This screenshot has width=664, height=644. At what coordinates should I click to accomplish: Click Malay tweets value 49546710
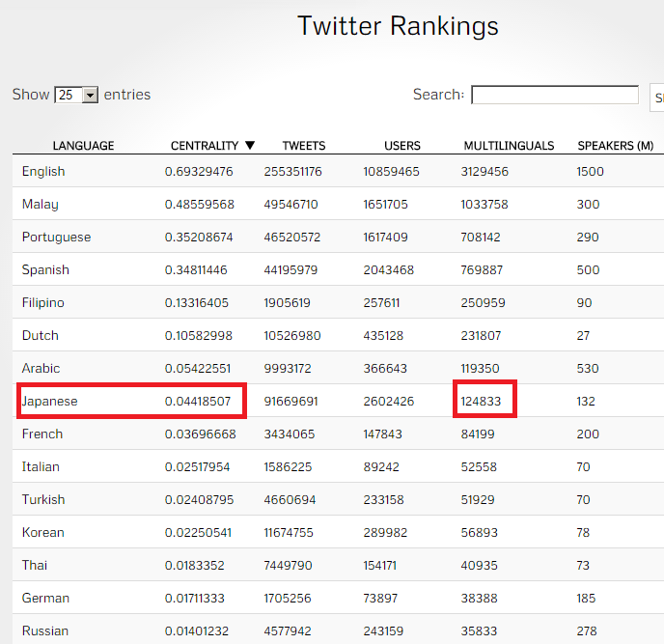(290, 205)
